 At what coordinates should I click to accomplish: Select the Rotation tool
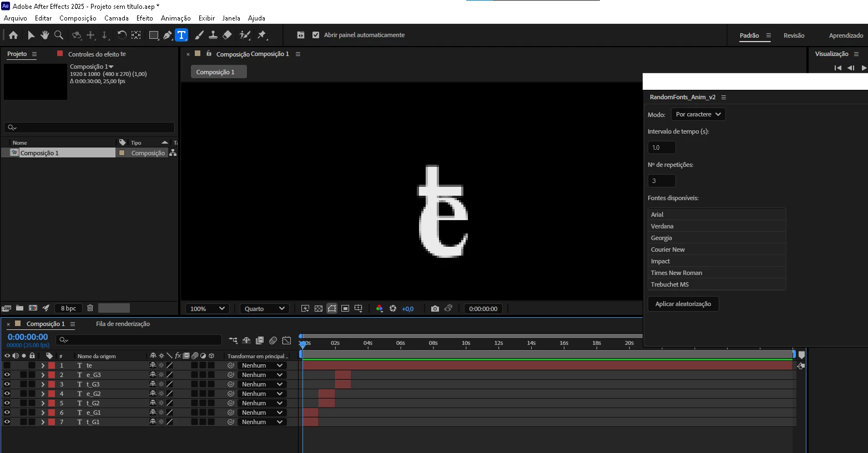pyautogui.click(x=122, y=35)
